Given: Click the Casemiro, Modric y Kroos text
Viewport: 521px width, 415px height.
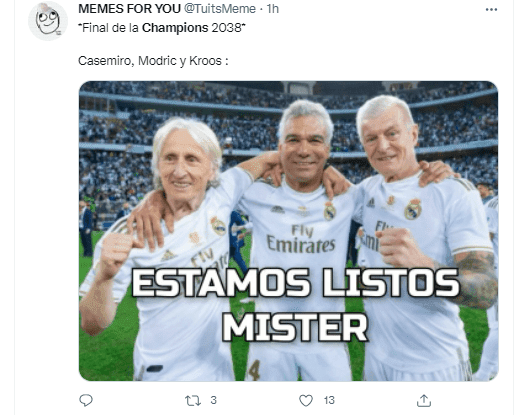Looking at the screenshot, I should (153, 61).
